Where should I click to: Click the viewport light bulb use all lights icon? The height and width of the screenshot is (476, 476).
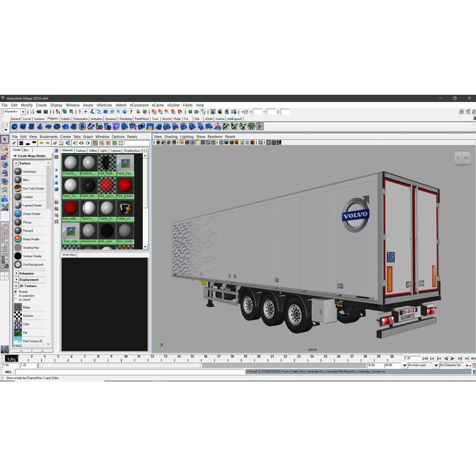point(242,142)
